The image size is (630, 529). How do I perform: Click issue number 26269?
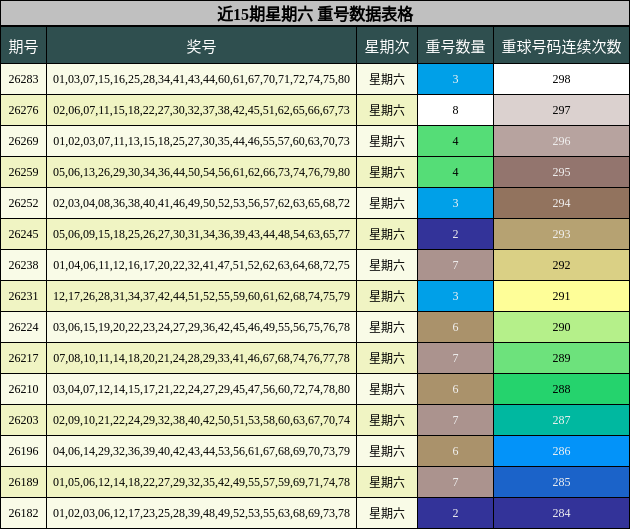coord(23,141)
